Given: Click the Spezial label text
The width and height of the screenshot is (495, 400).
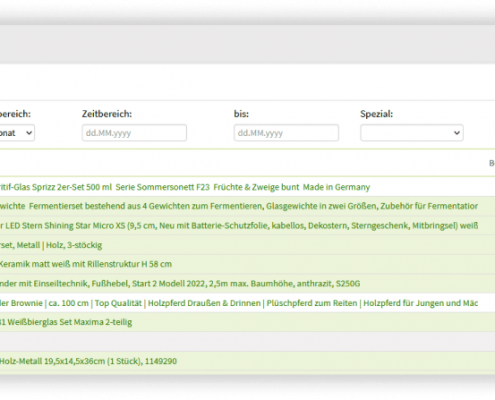Looking at the screenshot, I should (377, 114).
